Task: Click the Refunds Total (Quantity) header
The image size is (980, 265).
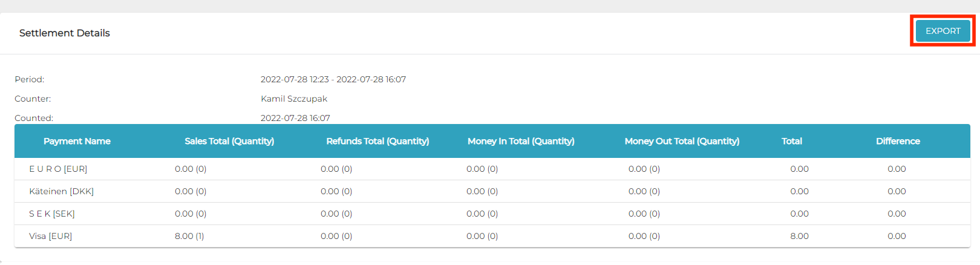Action: pyautogui.click(x=377, y=141)
